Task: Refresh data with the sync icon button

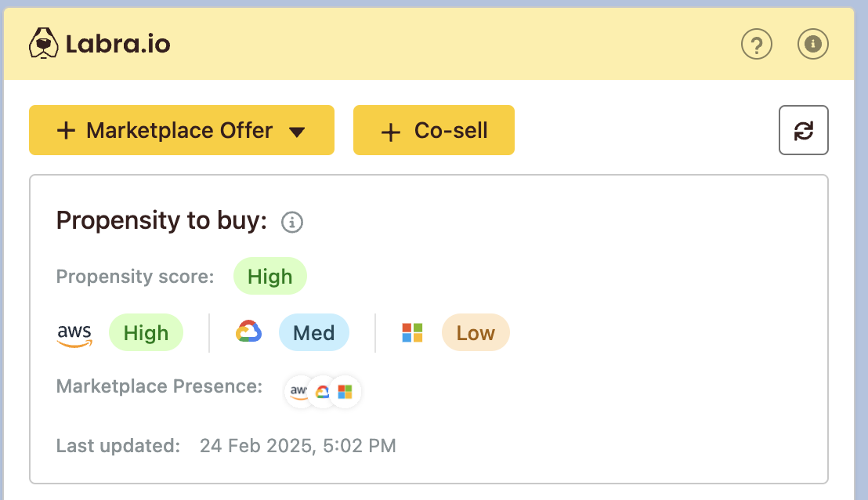Action: coord(803,130)
